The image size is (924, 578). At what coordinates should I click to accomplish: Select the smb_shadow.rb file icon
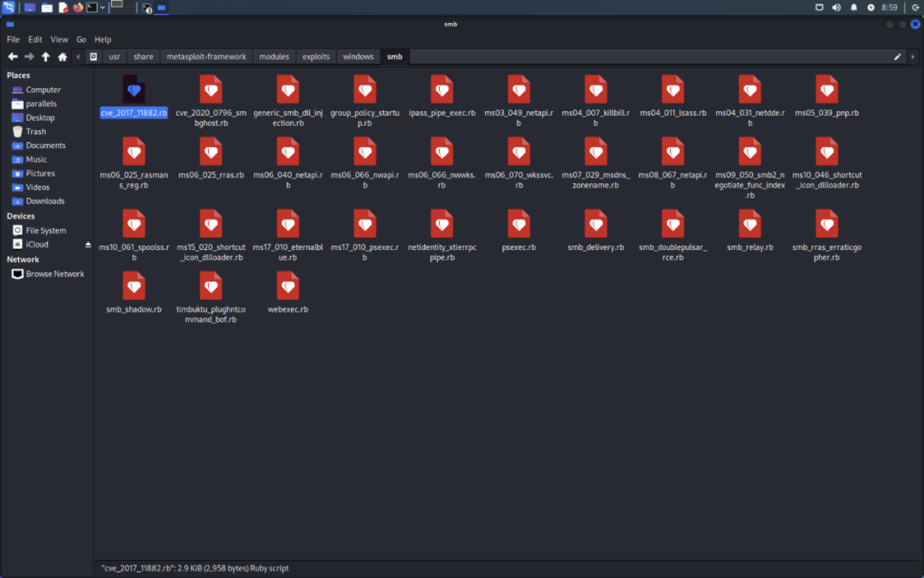click(x=133, y=286)
